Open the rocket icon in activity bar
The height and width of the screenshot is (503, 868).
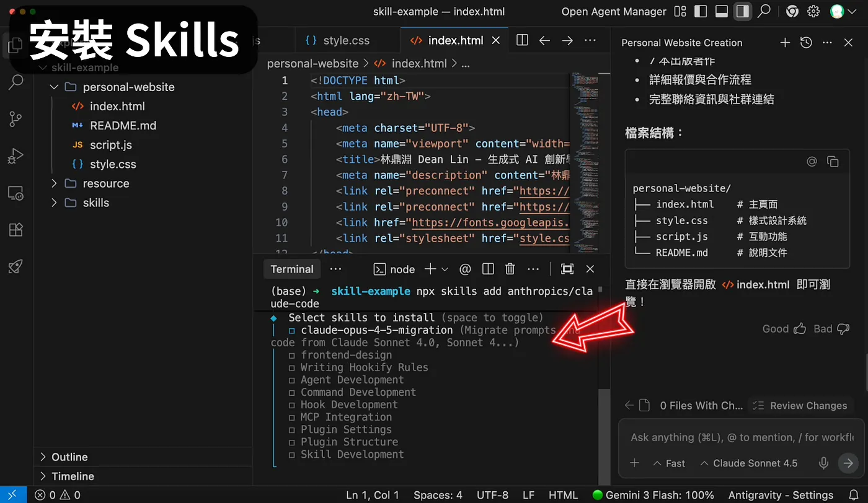pos(16,267)
